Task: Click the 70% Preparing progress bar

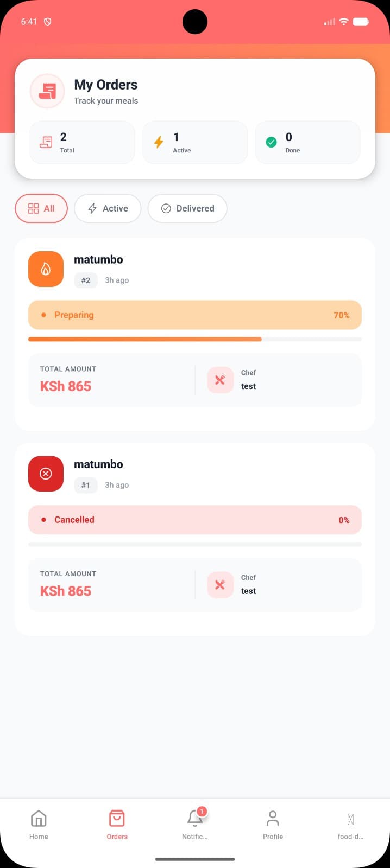Action: tap(195, 315)
